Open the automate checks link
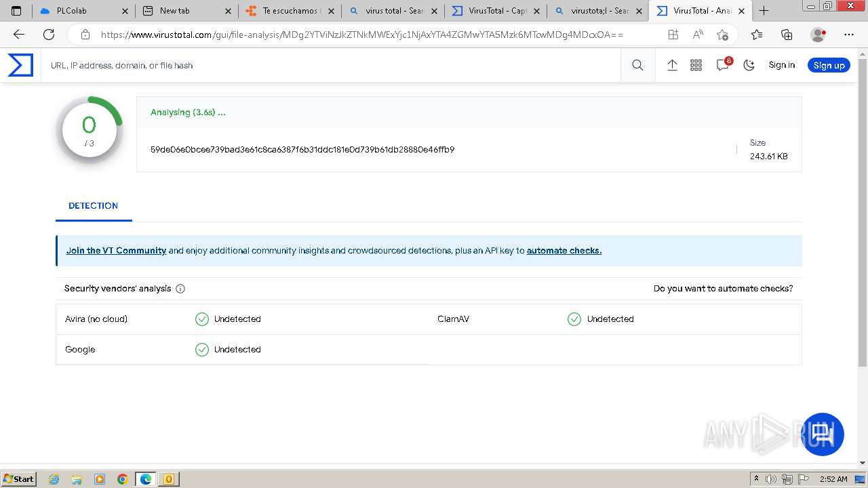 [x=564, y=250]
